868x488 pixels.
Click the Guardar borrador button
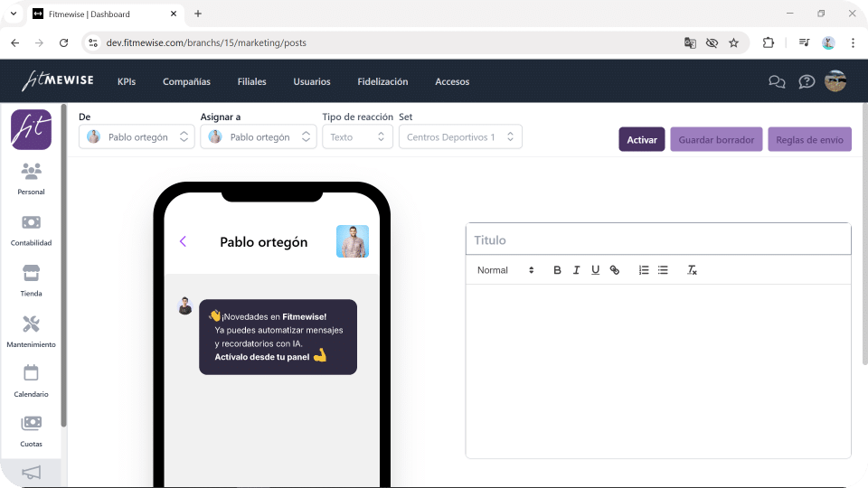coord(716,139)
